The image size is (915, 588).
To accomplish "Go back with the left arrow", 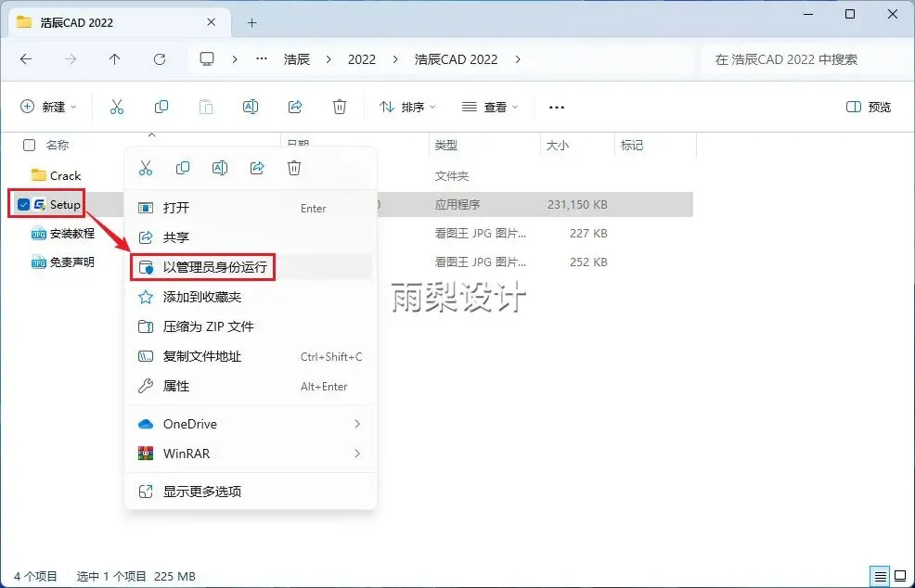I will point(26,59).
